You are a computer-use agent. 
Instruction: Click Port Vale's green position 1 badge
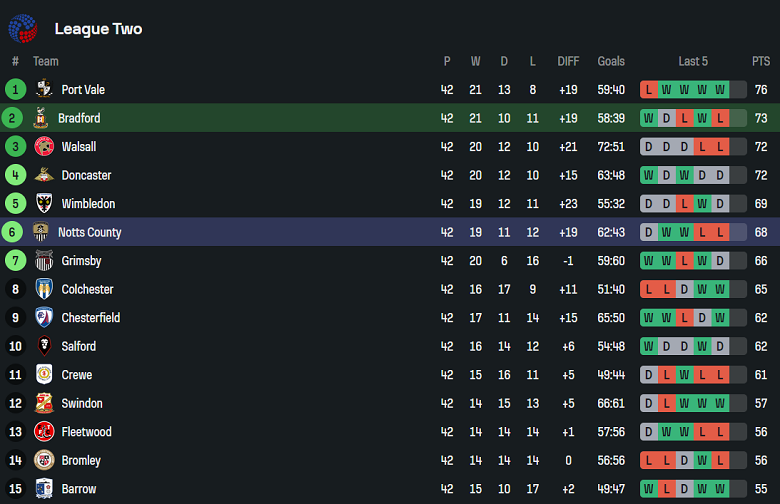tap(15, 90)
